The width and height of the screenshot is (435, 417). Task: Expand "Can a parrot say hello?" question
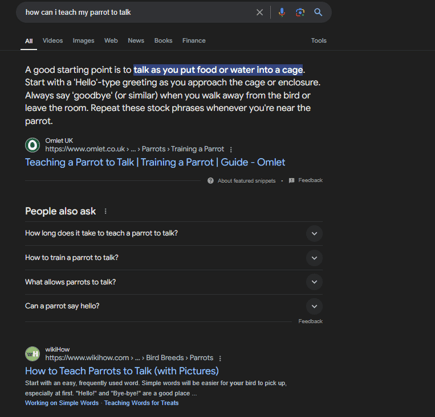pyautogui.click(x=174, y=306)
